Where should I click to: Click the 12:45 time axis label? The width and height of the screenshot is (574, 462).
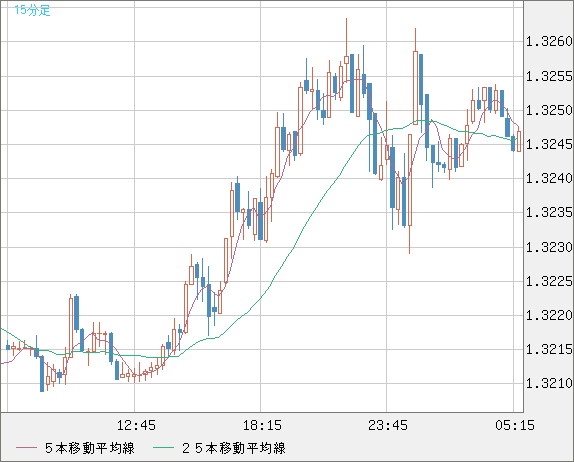(136, 425)
